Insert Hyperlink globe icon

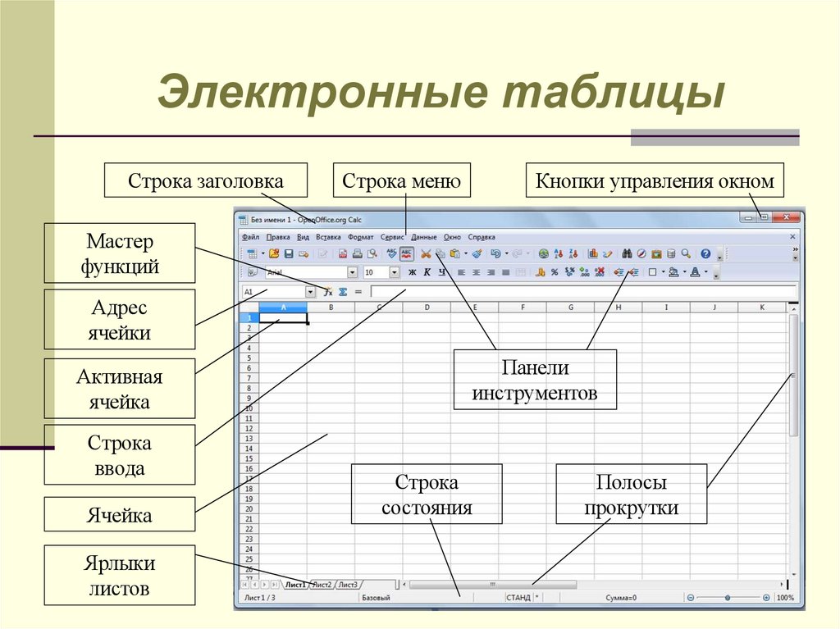[544, 253]
